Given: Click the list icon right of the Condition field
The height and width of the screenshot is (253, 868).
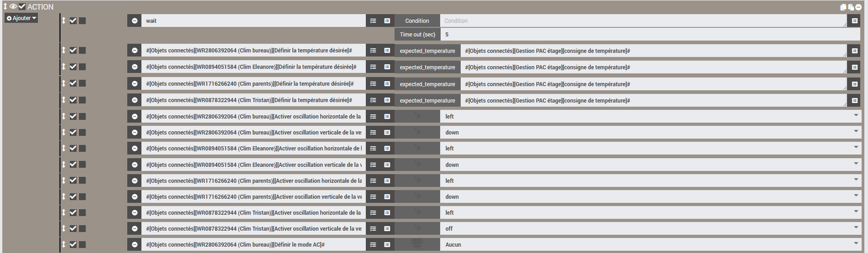Looking at the screenshot, I should point(854,21).
